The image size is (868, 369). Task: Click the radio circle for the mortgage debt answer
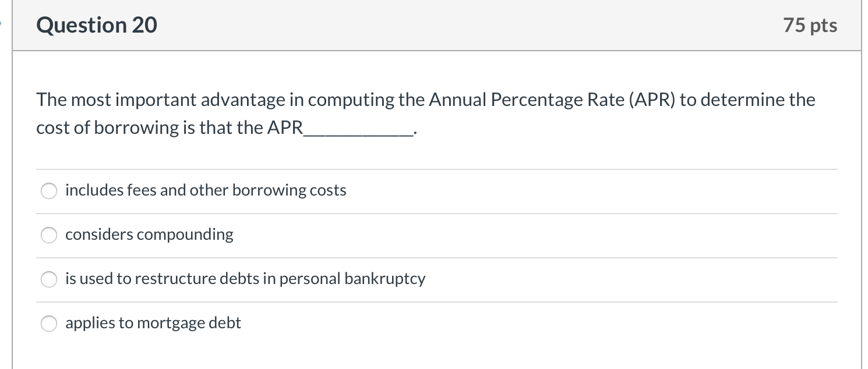[49, 324]
